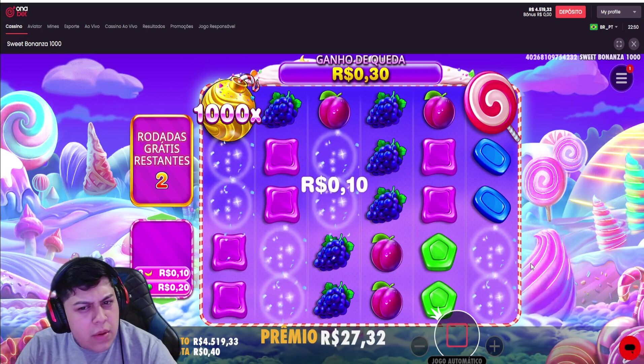
Task: Click the fullscreen expand icon
Action: click(x=619, y=44)
